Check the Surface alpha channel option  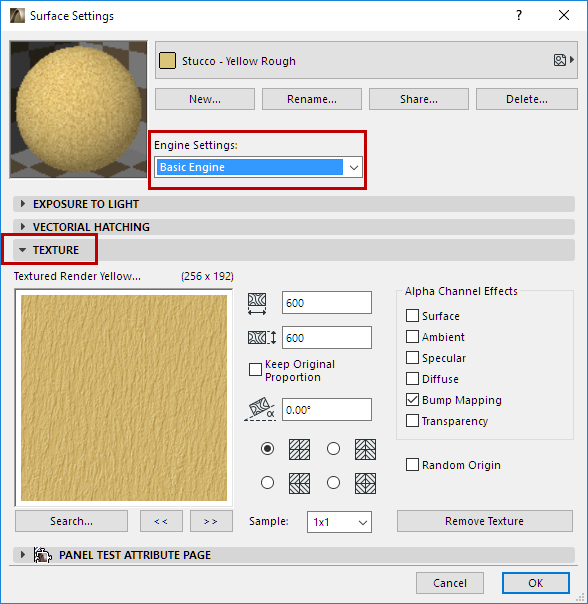412,315
